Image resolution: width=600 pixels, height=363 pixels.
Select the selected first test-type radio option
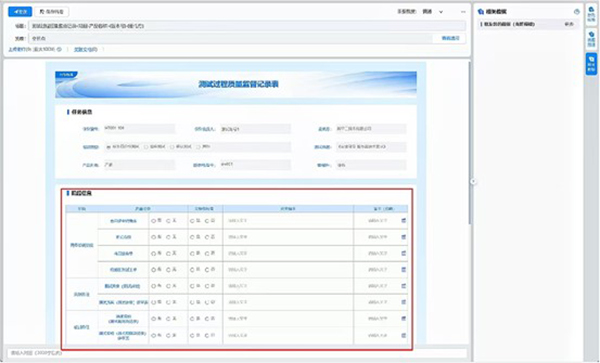point(108,147)
